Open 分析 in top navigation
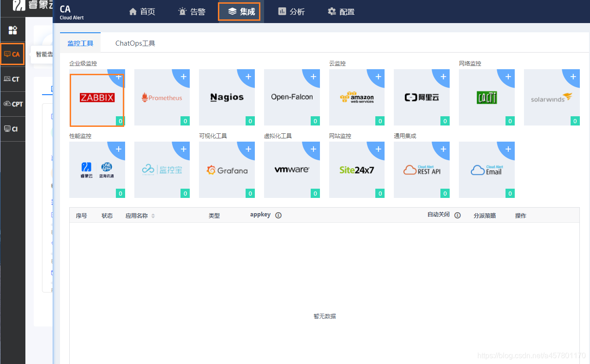Image resolution: width=590 pixels, height=364 pixels. point(291,12)
